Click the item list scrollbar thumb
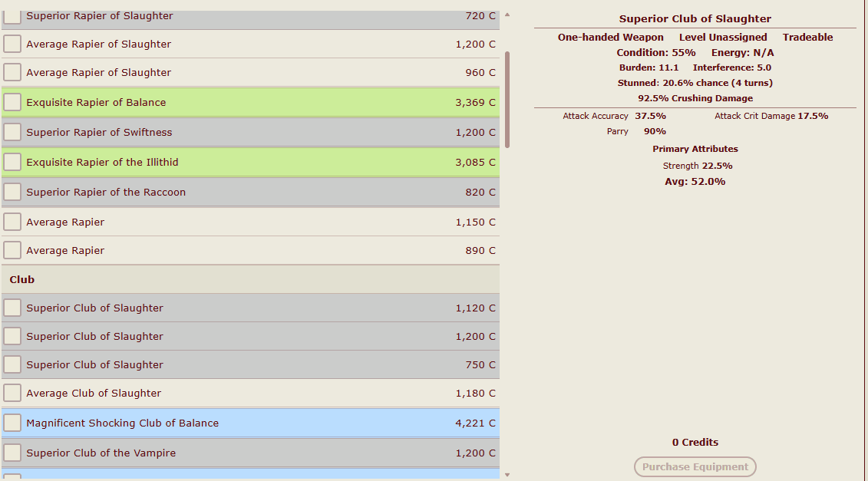 [507, 100]
